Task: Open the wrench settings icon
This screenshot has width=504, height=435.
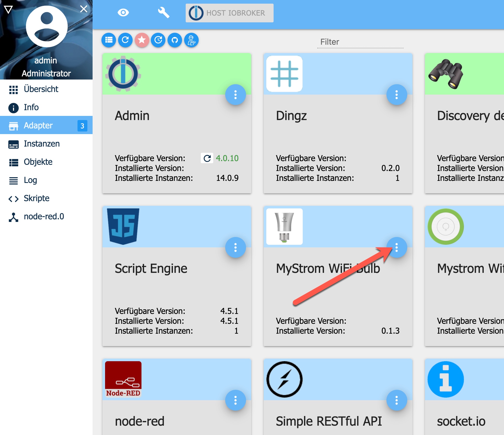Action: [164, 12]
